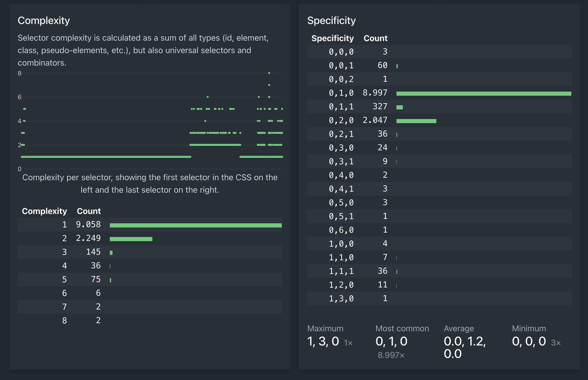Click the green bar for 0,2,0 specificity
The width and height of the screenshot is (588, 380).
[416, 121]
